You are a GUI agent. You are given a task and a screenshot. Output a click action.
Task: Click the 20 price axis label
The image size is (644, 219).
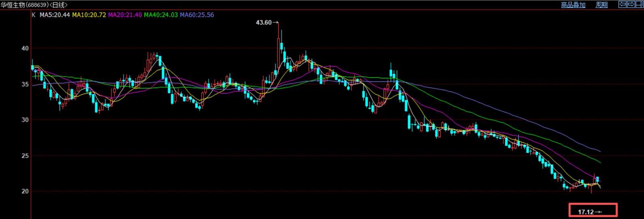click(x=25, y=191)
